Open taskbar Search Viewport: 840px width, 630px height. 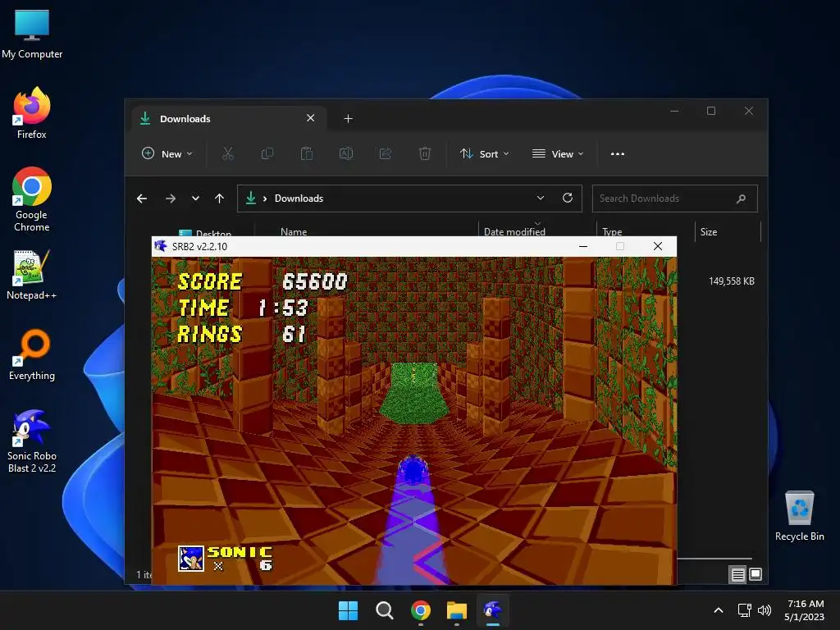tap(384, 610)
